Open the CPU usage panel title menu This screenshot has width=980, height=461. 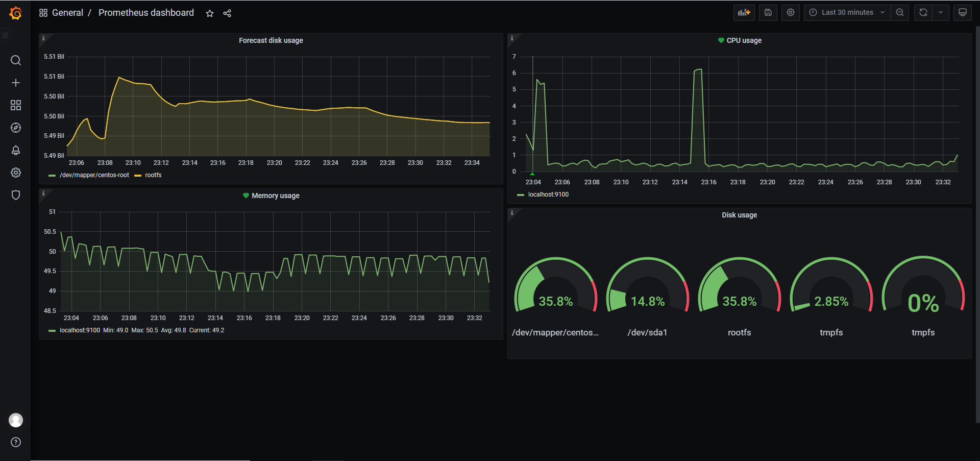coord(744,40)
